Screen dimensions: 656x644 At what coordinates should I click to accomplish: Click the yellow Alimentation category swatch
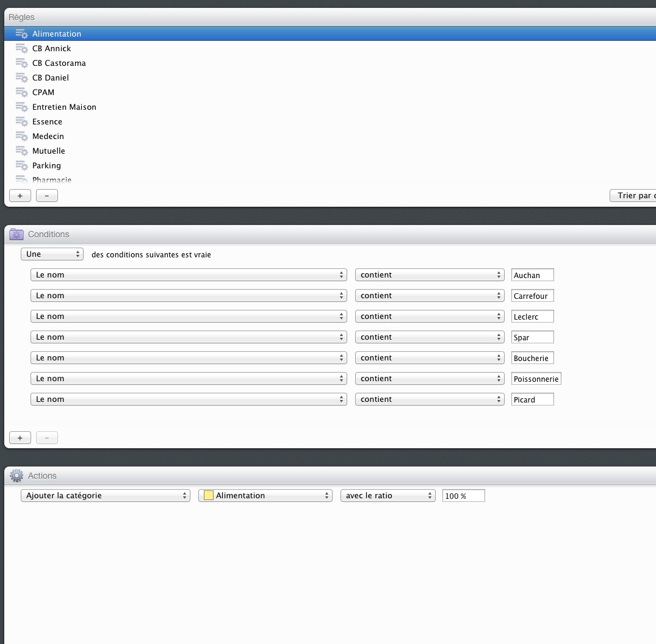click(x=209, y=496)
